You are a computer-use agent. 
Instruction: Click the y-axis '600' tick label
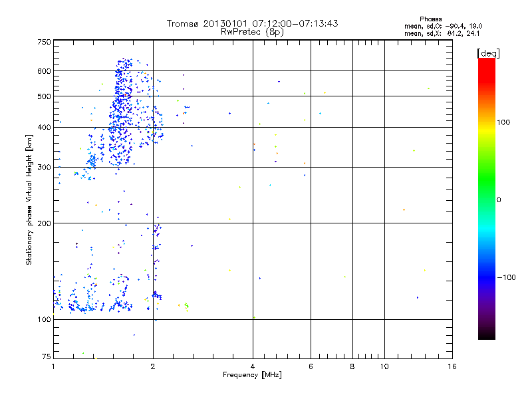point(44,71)
